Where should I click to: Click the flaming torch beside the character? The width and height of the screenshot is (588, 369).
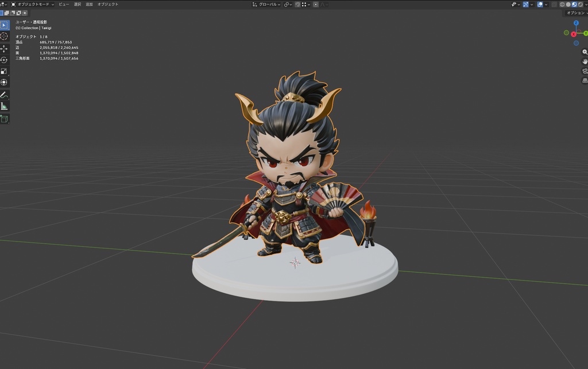click(369, 224)
